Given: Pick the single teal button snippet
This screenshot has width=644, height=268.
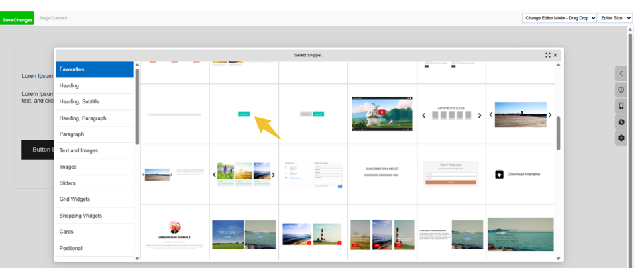Looking at the screenshot, I should pyautogui.click(x=244, y=114).
